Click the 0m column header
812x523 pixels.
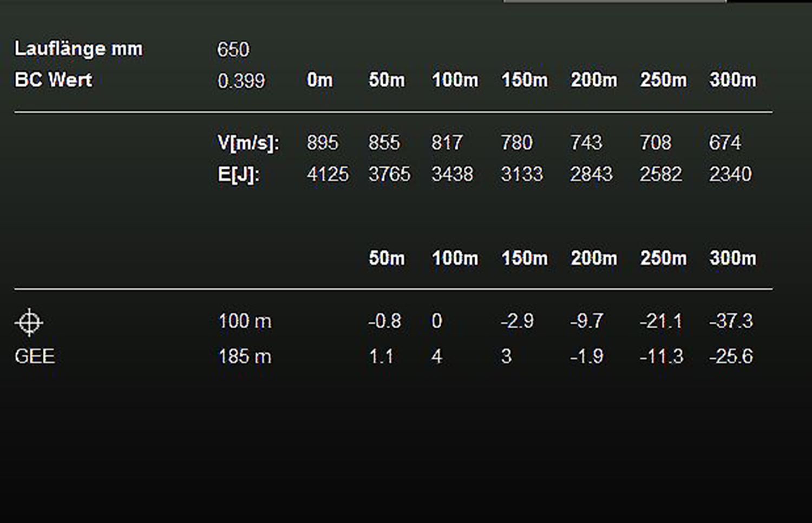pos(319,80)
